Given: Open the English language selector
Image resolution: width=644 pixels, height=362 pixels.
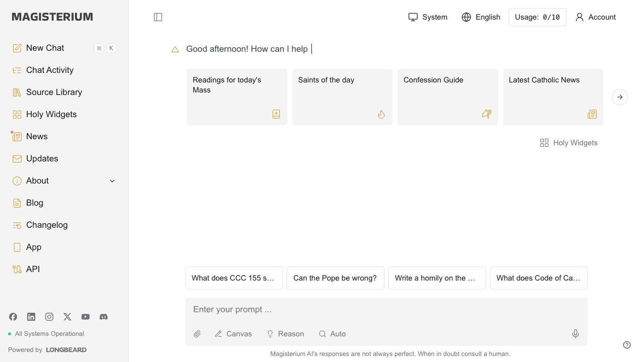Looking at the screenshot, I should 481,17.
